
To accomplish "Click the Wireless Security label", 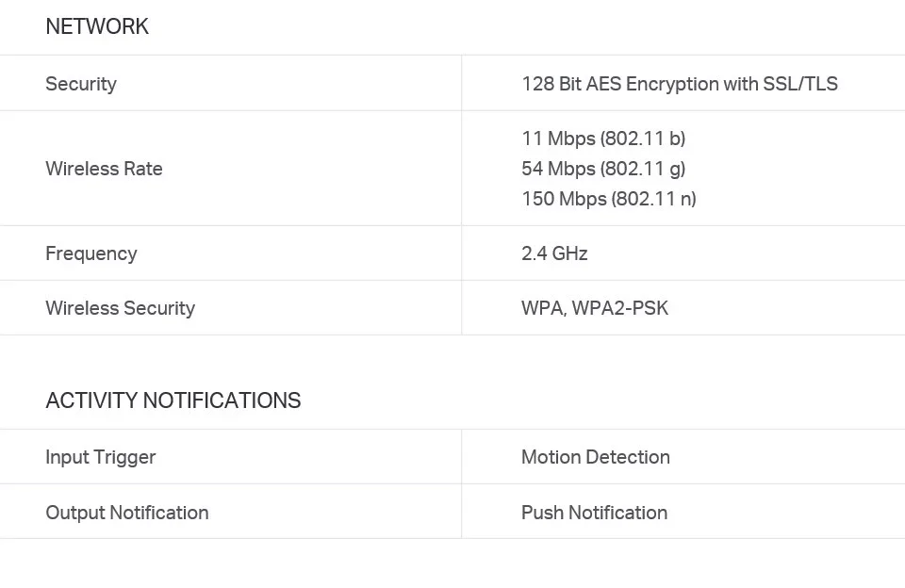I will click(120, 308).
